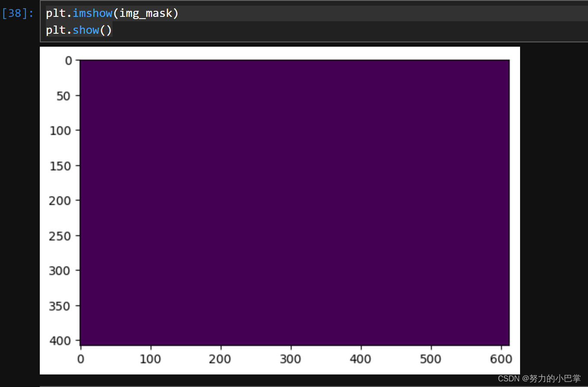The height and width of the screenshot is (387, 588).
Task: Place cursor in plt.imshow(img_mask) code line
Action: coord(112,14)
